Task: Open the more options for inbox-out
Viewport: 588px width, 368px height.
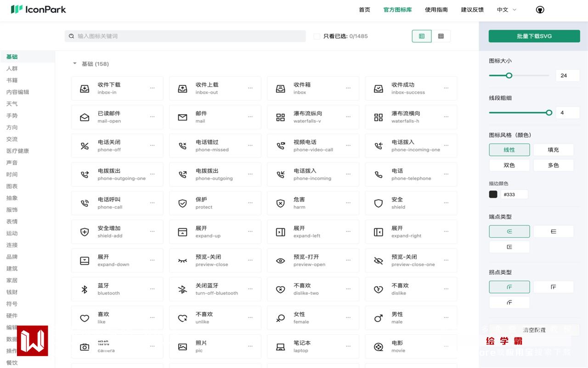Action: point(250,88)
